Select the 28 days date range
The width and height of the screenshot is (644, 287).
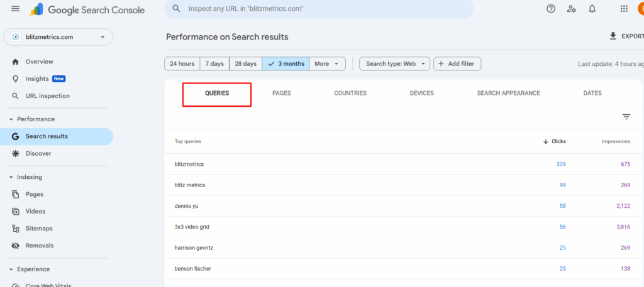tap(246, 63)
